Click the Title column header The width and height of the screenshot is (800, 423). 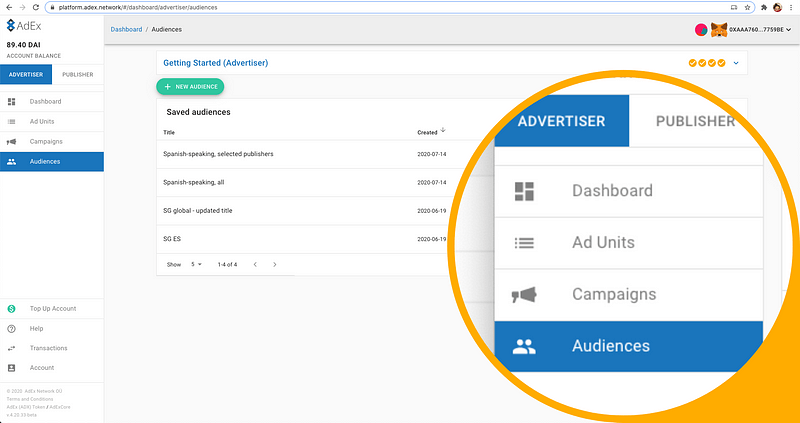[x=169, y=132]
